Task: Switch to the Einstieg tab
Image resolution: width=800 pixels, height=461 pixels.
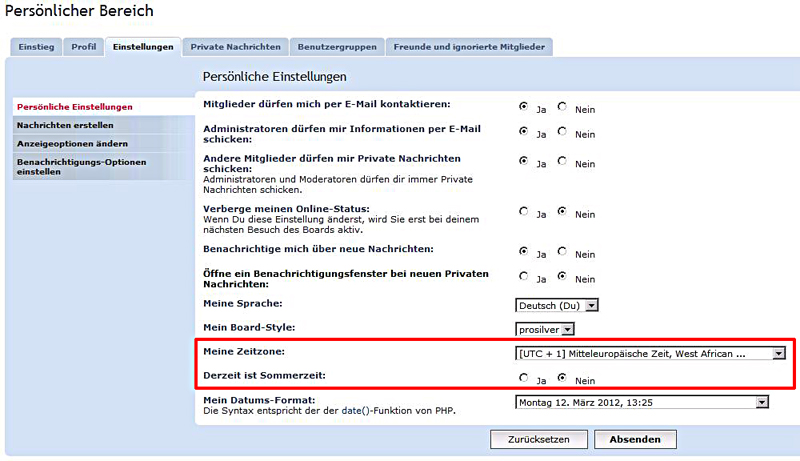Action: click(36, 47)
